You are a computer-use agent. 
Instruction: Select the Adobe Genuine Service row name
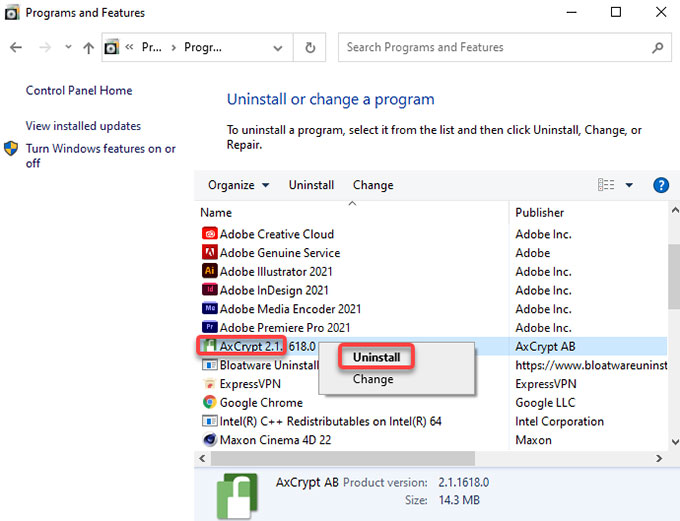click(x=280, y=252)
